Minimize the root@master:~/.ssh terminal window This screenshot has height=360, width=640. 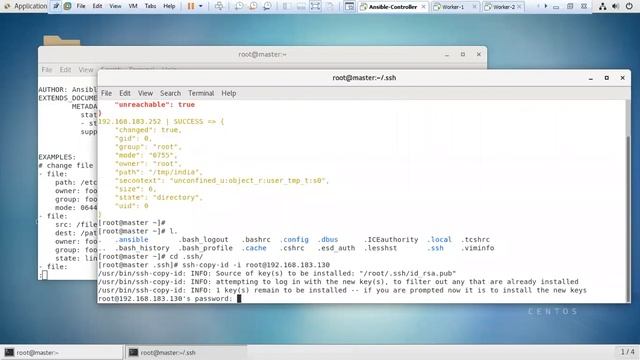pyautogui.click(x=591, y=78)
